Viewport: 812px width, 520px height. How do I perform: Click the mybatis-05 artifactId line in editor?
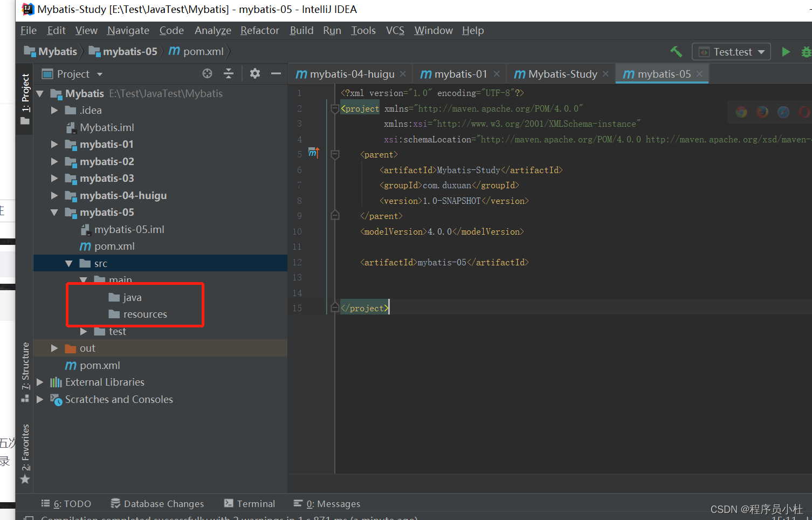[444, 262]
